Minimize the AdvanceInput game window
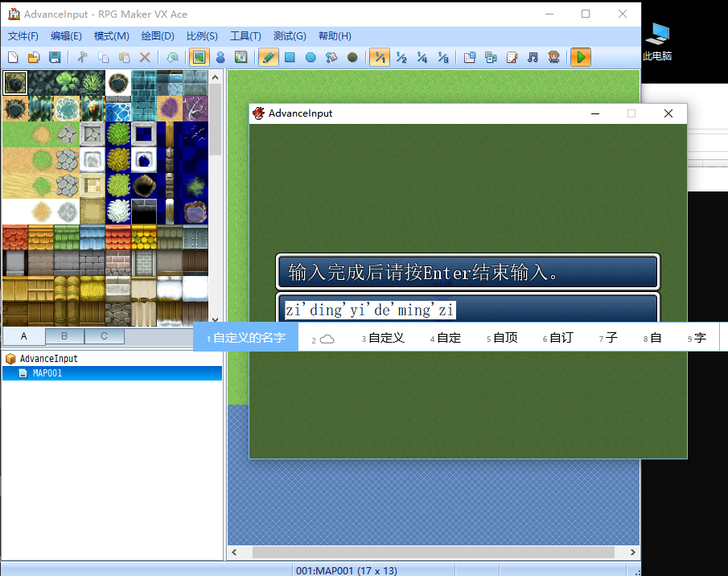The image size is (728, 576). (x=595, y=113)
